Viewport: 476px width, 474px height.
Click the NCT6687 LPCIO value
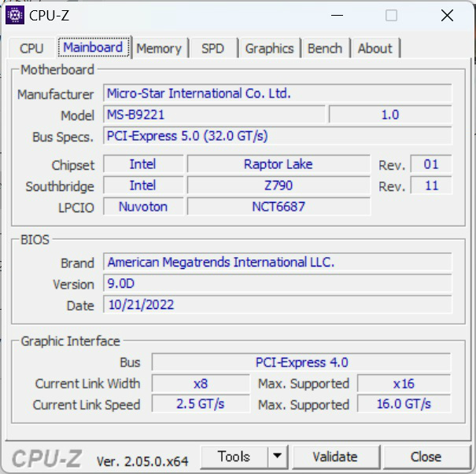(279, 207)
